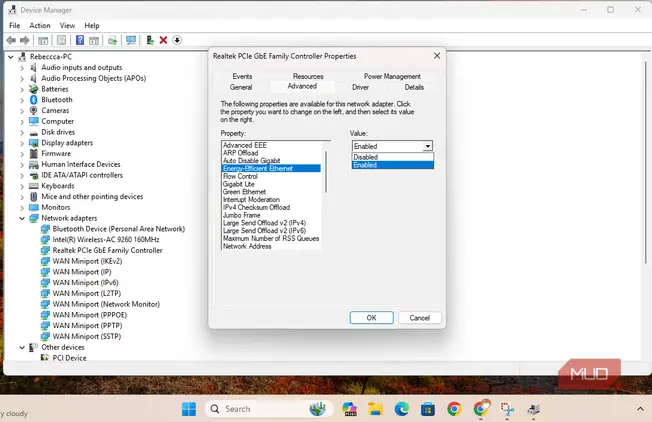Switch to the General tab
Image resolution: width=652 pixels, height=422 pixels.
pos(241,87)
